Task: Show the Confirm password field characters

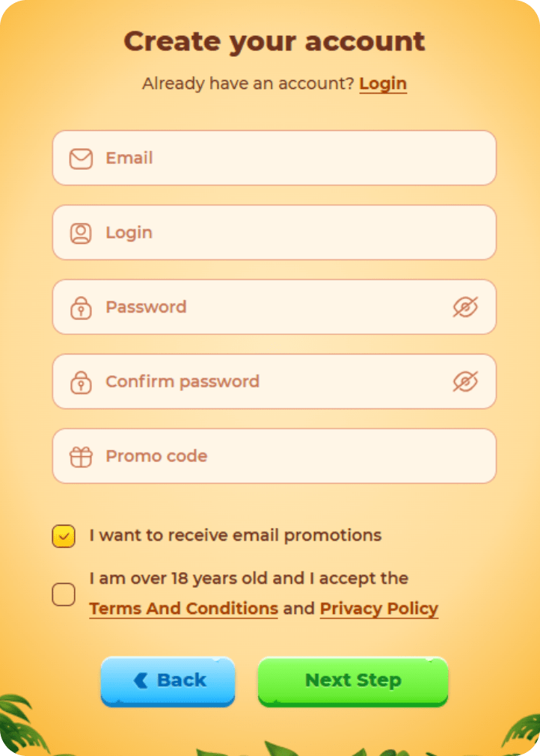Action: 465,382
